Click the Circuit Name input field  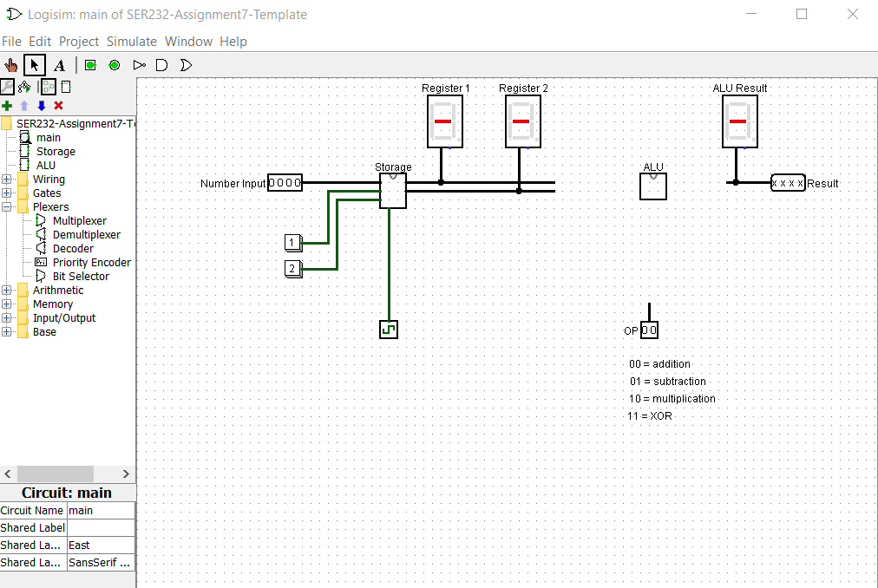[x=101, y=511]
